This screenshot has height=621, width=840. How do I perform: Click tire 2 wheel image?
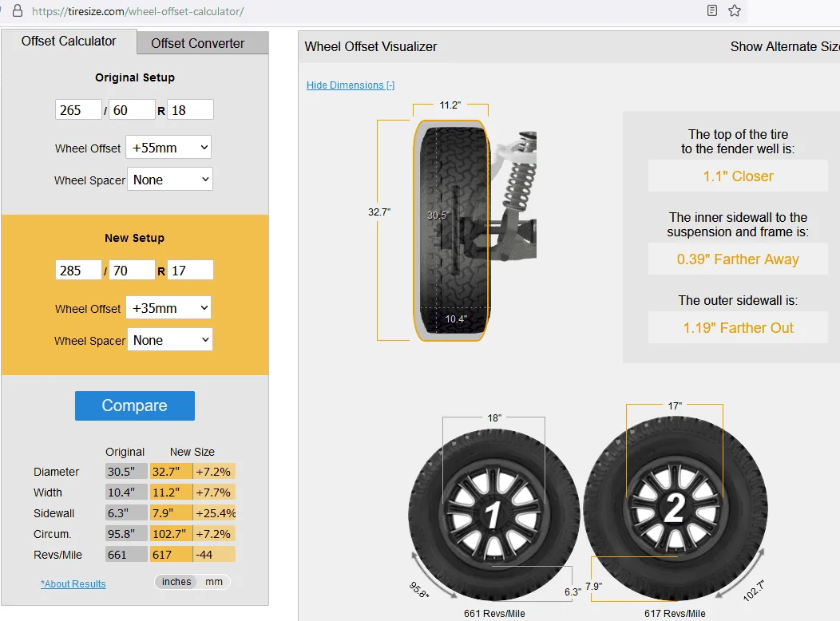pos(675,508)
